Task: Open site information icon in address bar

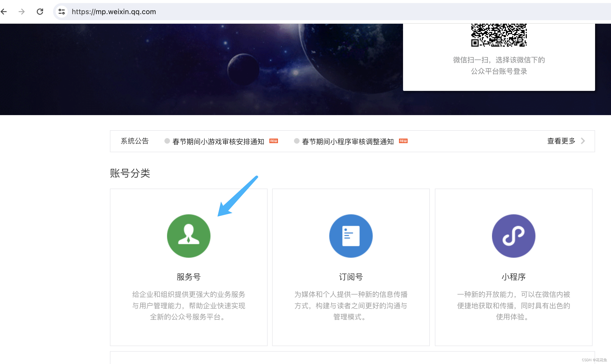Action: [x=62, y=12]
